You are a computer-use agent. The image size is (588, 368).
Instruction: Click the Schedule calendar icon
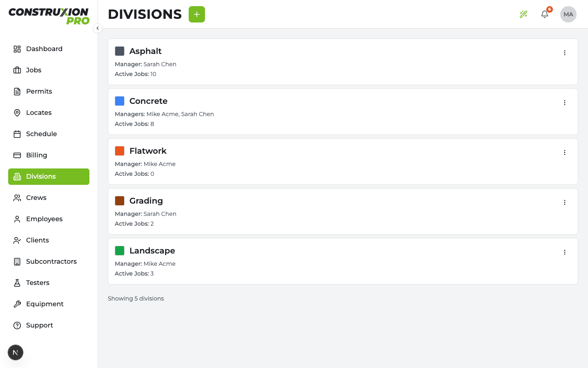(17, 134)
